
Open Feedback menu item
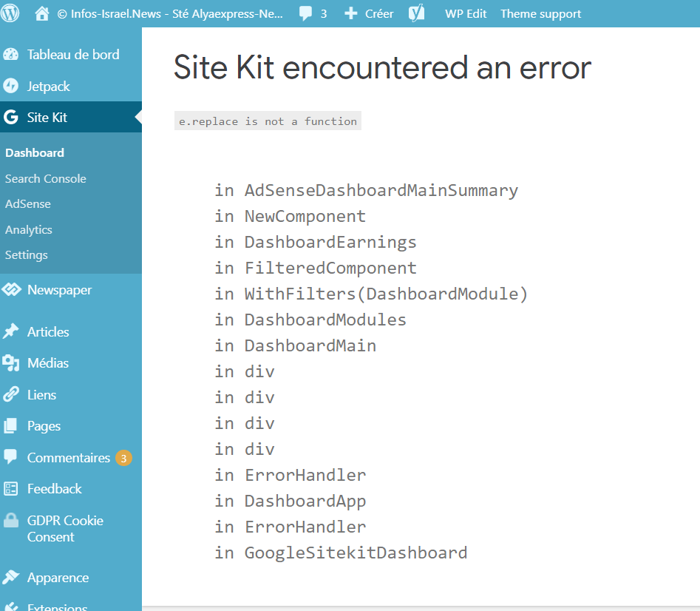pos(55,489)
